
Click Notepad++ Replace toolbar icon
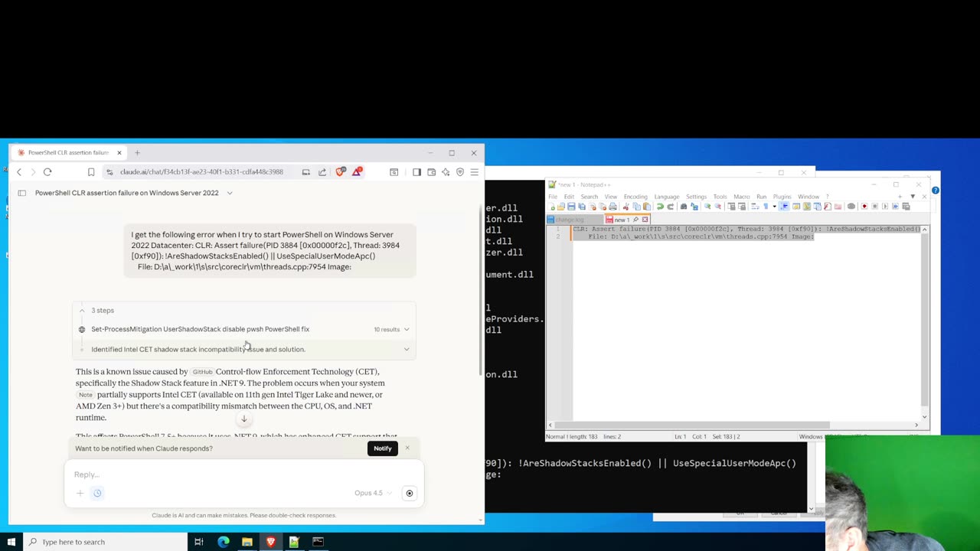coord(694,206)
